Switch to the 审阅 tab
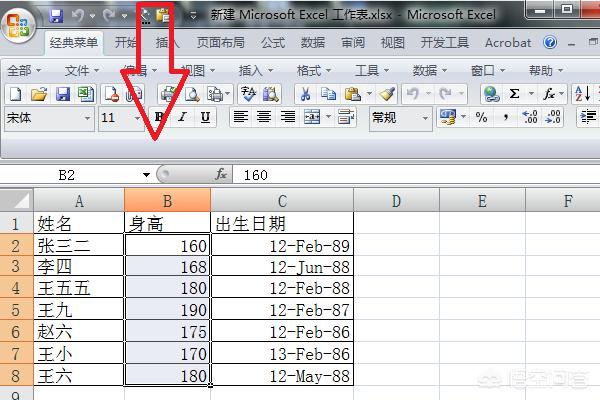Screen dimensions: 600x400 tap(353, 43)
